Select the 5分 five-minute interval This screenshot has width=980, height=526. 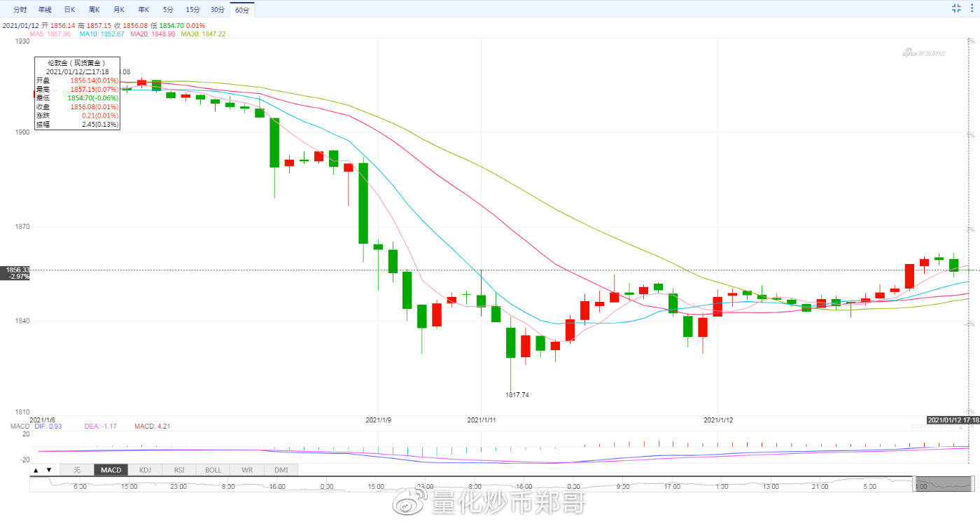click(168, 10)
